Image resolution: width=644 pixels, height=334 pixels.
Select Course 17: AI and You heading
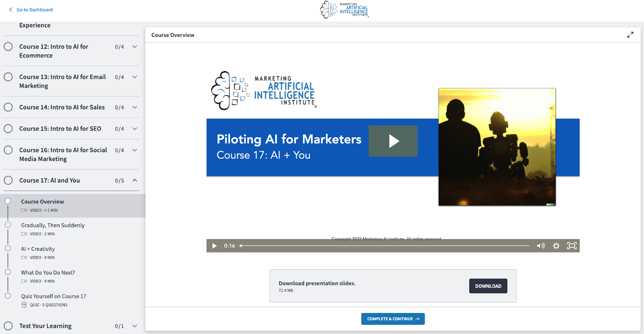[x=50, y=180]
